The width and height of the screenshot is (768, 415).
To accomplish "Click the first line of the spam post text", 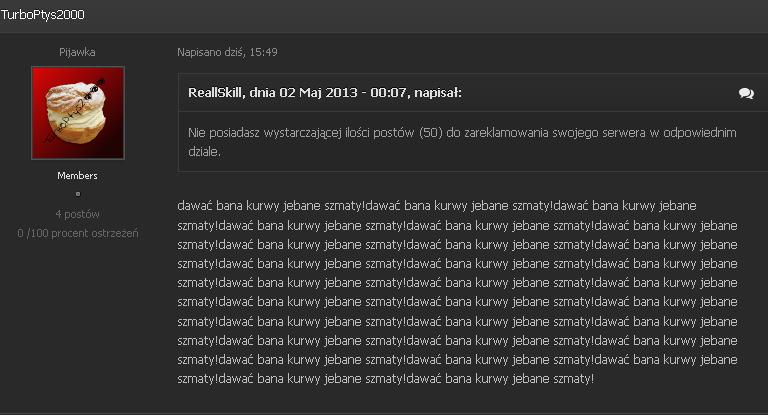I will (x=436, y=206).
